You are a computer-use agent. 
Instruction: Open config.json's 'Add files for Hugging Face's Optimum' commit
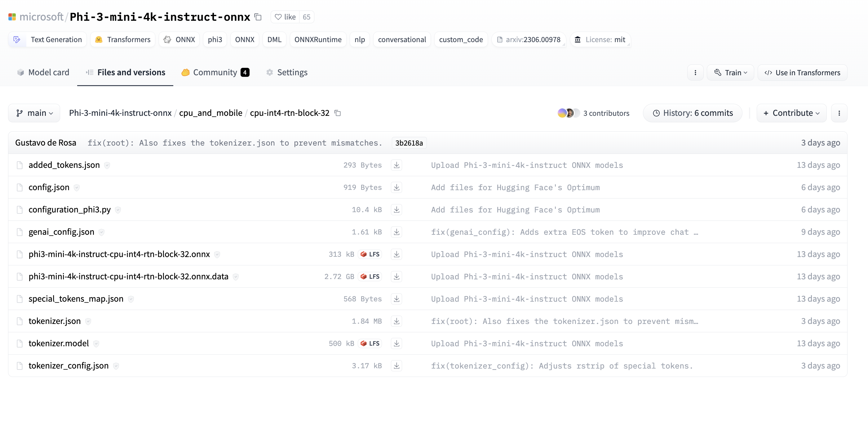tap(515, 187)
